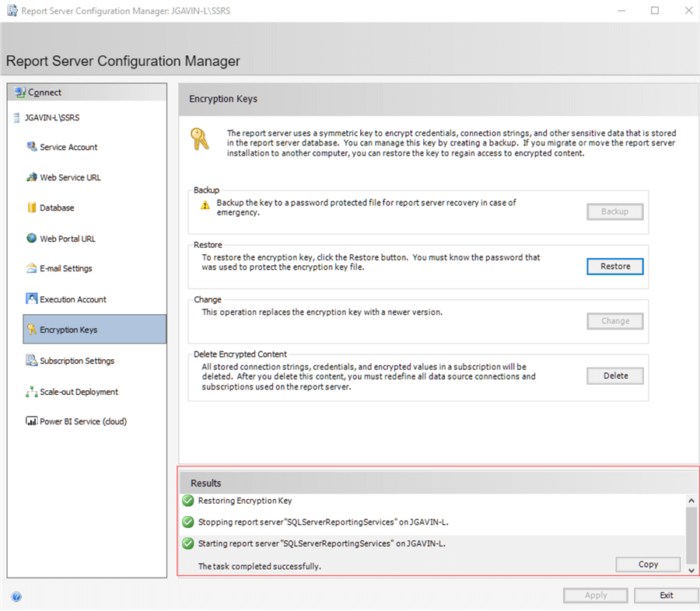
Task: Click the Web Service URL icon
Action: click(x=31, y=177)
